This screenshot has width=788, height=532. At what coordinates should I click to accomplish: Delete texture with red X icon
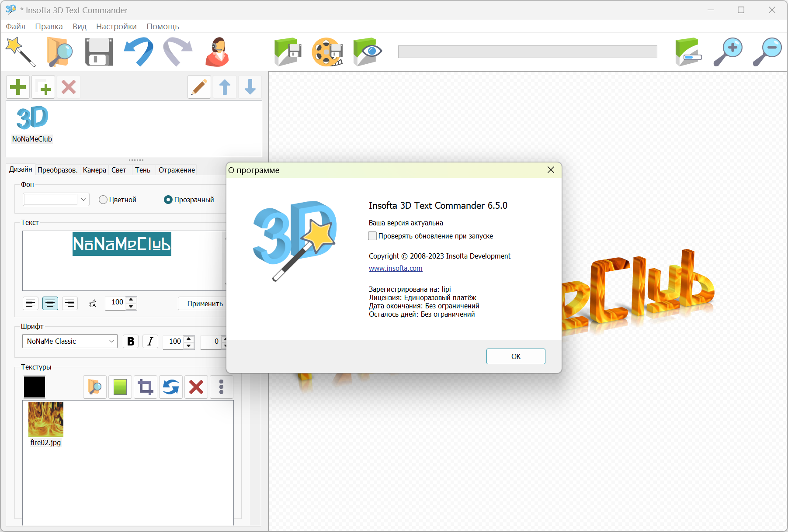196,387
